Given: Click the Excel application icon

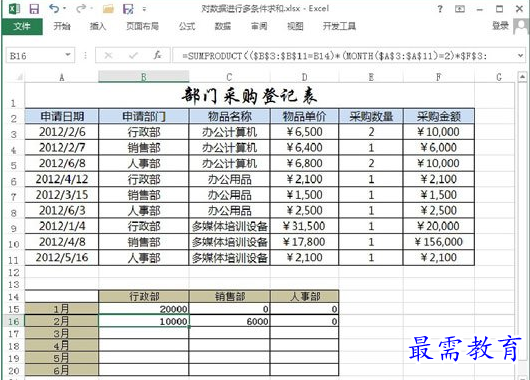Looking at the screenshot, I should [x=14, y=9].
